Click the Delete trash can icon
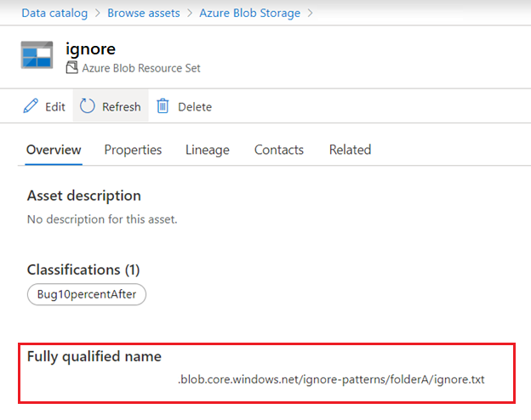Viewport: 531px width, 420px height. point(163,106)
